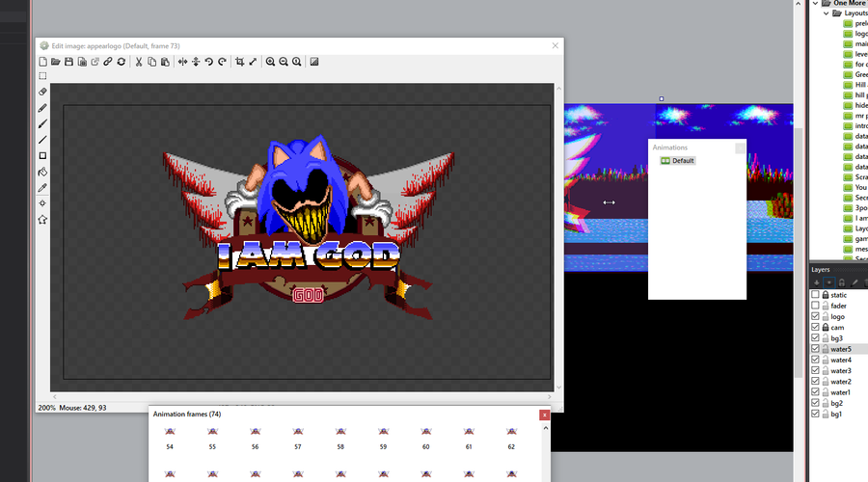Click the Crop tool icon
This screenshot has width=868, height=482.
[x=240, y=62]
